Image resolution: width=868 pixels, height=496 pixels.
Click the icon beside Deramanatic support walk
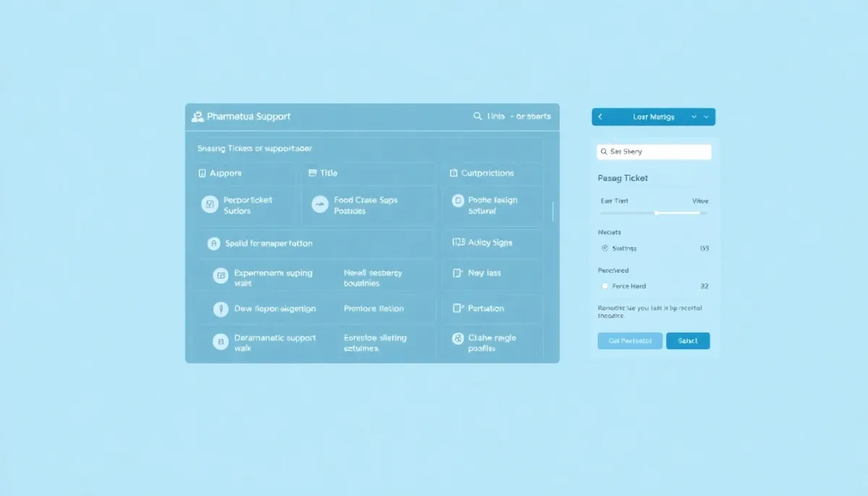click(x=221, y=341)
